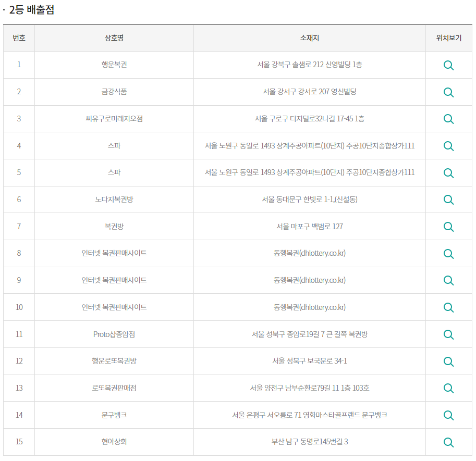Click store name 금강식품
The height and width of the screenshot is (461, 476).
pyautogui.click(x=114, y=92)
